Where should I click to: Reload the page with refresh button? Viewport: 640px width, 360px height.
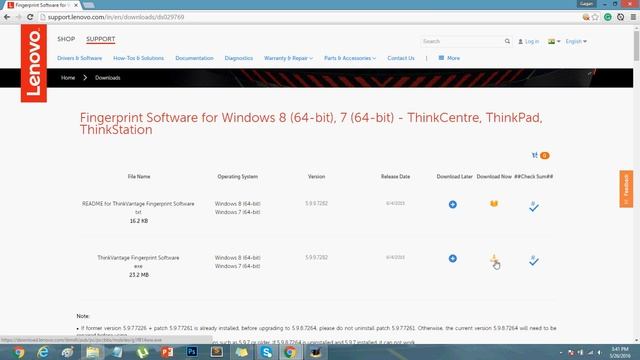(x=30, y=17)
